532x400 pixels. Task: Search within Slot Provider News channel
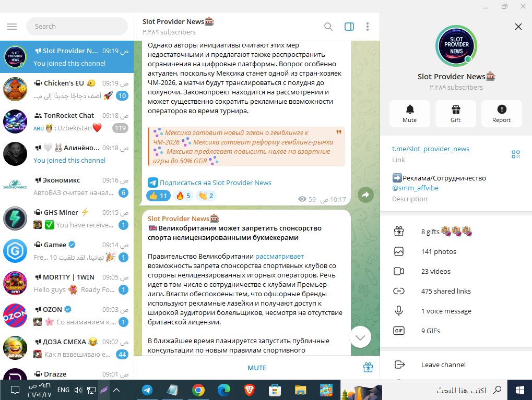point(328,27)
